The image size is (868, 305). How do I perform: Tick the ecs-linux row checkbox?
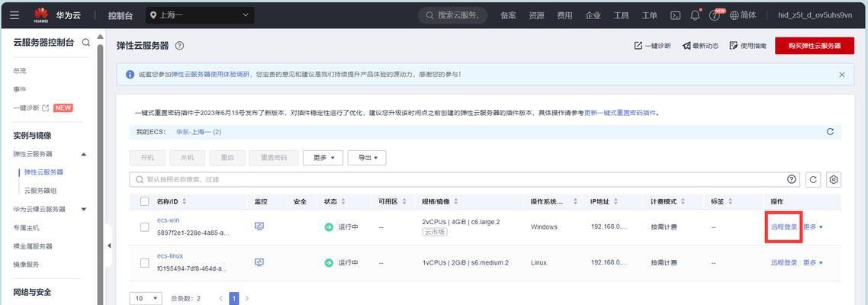click(144, 263)
